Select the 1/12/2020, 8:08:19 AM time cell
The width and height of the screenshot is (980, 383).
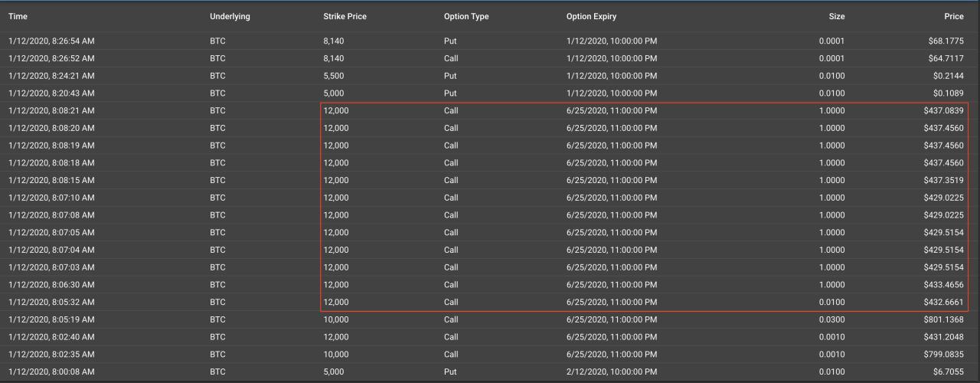[x=51, y=146]
